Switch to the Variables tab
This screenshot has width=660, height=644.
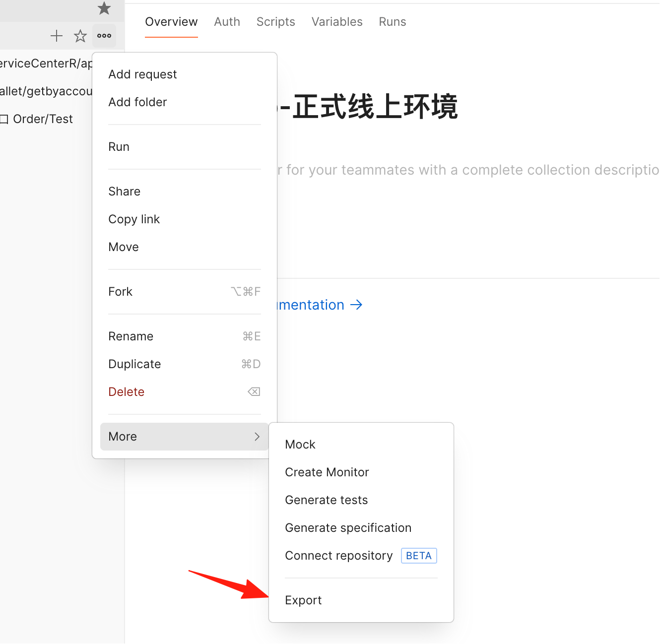[x=337, y=22]
